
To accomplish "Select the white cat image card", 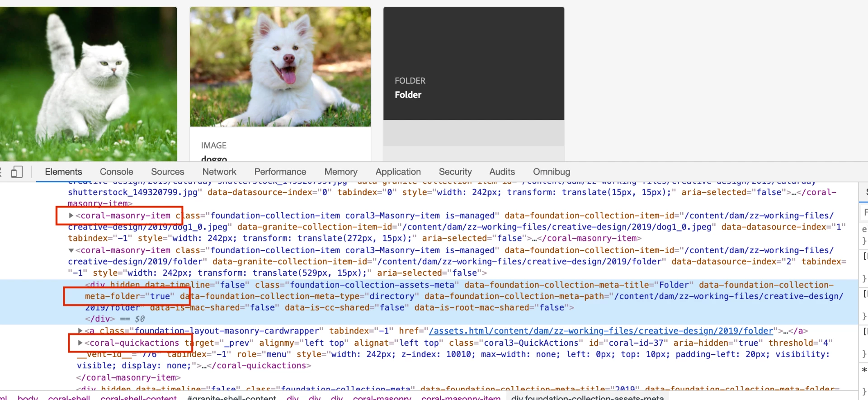I will tap(89, 84).
